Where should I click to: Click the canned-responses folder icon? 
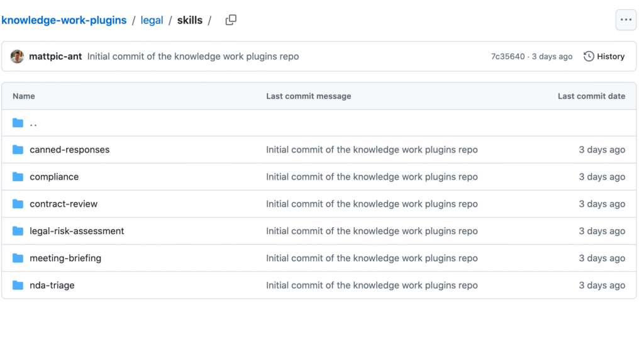pyautogui.click(x=18, y=150)
